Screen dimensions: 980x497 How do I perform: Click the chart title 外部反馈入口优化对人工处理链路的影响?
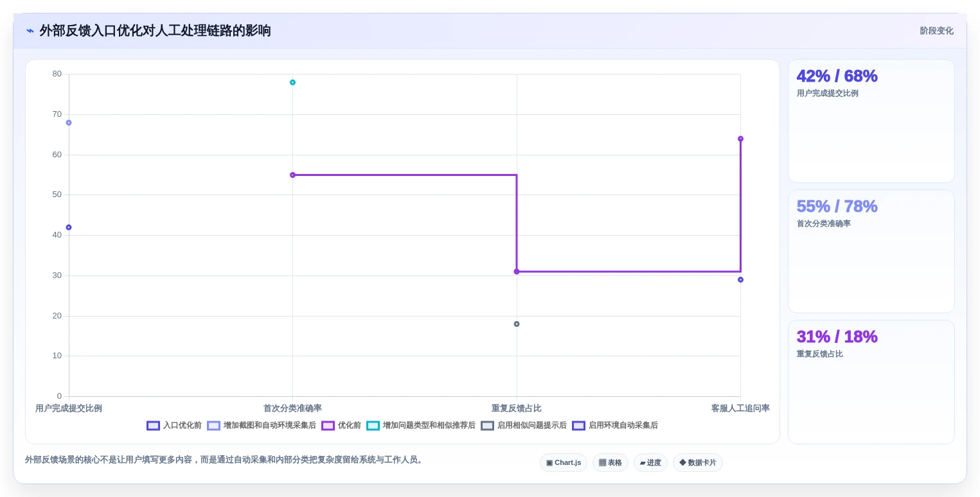155,31
